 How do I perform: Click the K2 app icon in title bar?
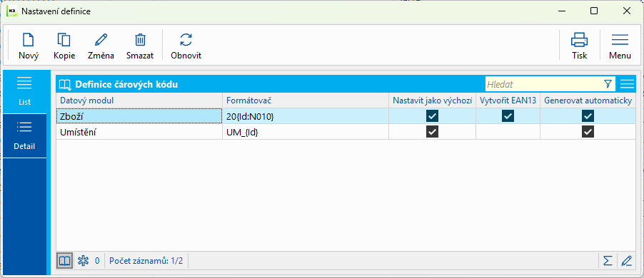pyautogui.click(x=13, y=11)
